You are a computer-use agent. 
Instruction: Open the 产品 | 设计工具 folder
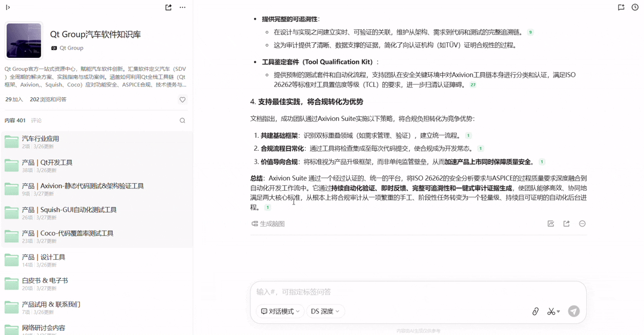[97, 260]
